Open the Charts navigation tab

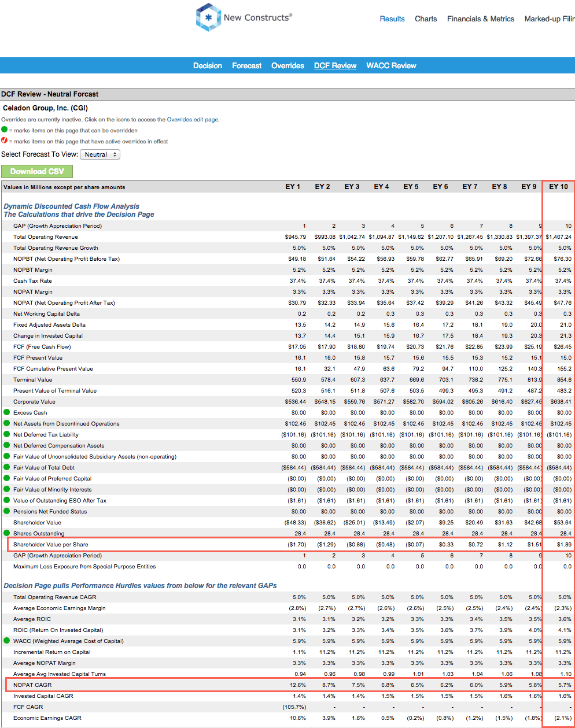tap(426, 19)
